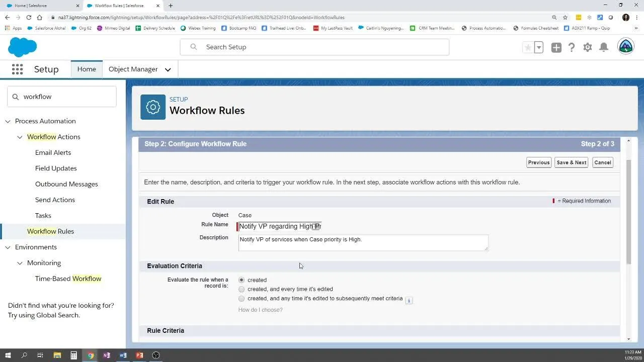Open the Setup gear icon
This screenshot has height=362, width=644.
click(588, 47)
